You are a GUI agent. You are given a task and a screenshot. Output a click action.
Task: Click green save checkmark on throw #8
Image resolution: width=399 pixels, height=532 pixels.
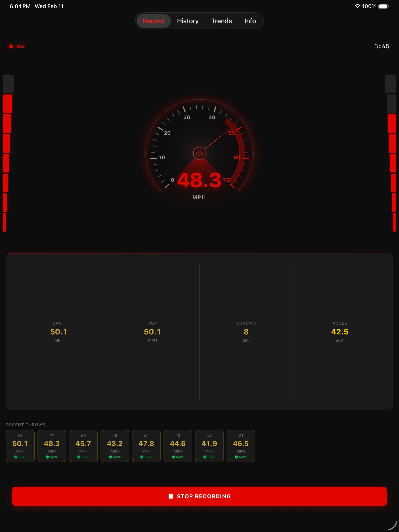16,457
